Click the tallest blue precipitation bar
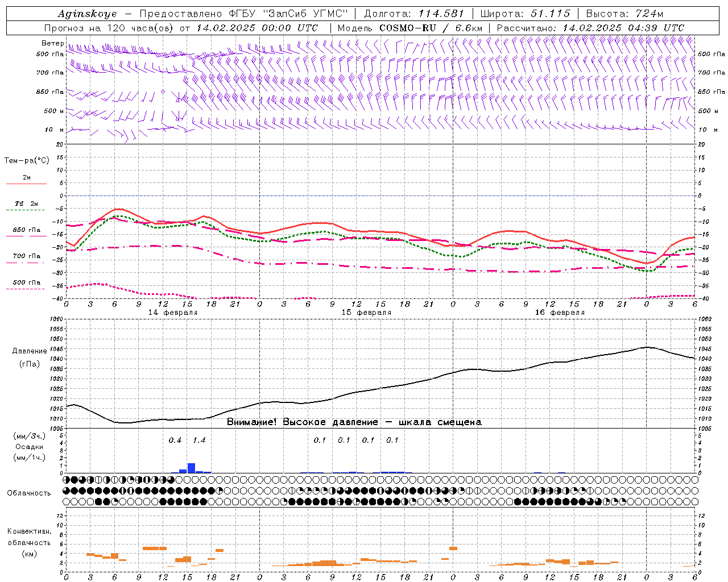The image size is (728, 582). (191, 468)
